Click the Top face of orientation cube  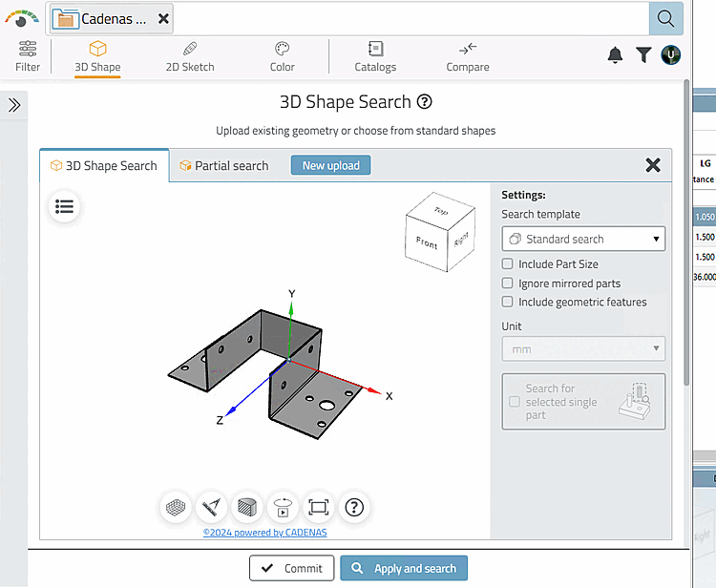click(440, 211)
